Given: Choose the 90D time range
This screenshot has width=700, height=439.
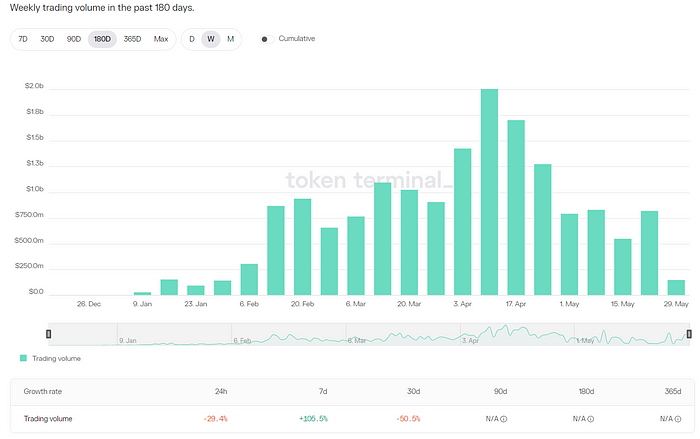Looking at the screenshot, I should pos(74,39).
